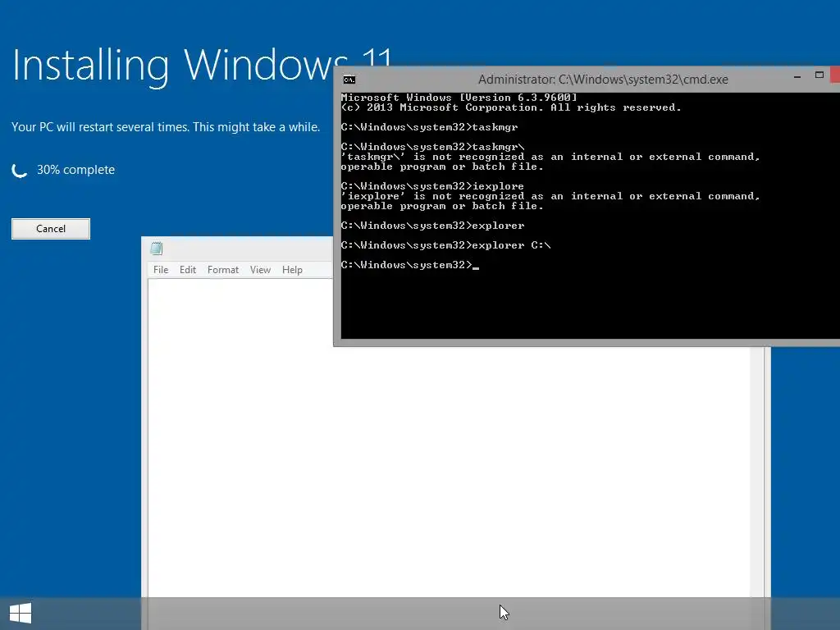840x630 pixels.
Task: Click the cmd.exe system icon in title bar
Action: (349, 80)
